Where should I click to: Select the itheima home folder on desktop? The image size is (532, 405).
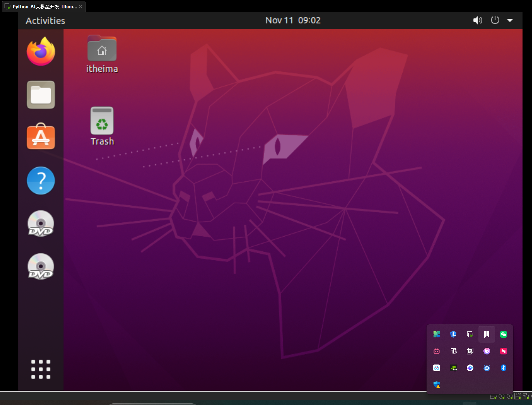coord(102,54)
